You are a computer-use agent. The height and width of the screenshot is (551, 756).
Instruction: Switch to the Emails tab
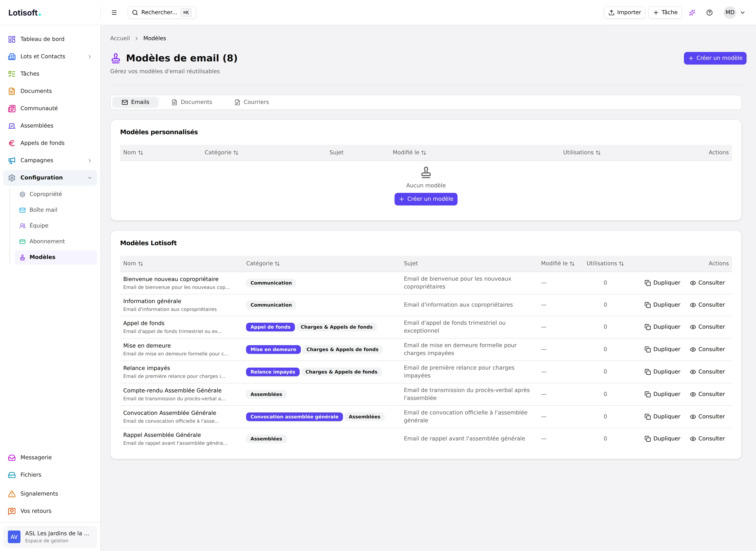(135, 102)
